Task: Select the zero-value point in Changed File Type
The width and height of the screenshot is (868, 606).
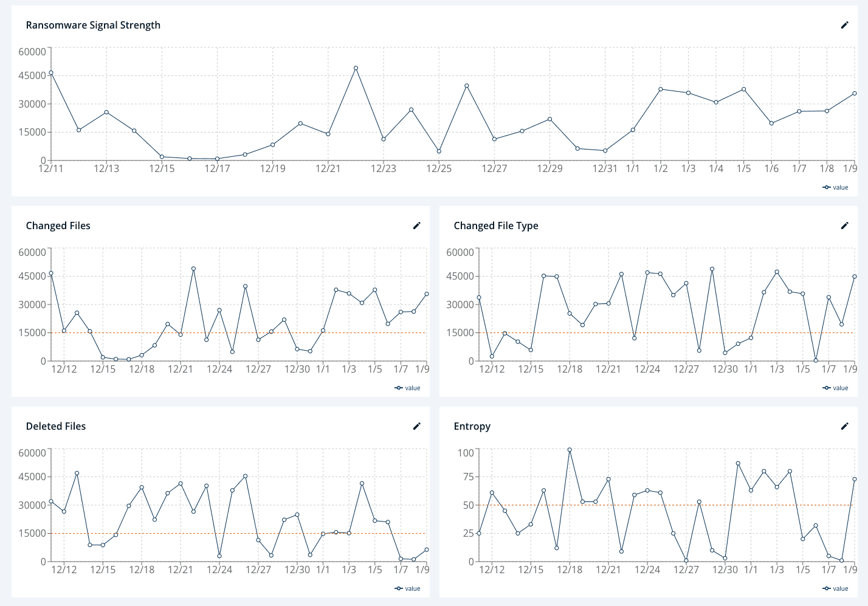Action: [816, 360]
